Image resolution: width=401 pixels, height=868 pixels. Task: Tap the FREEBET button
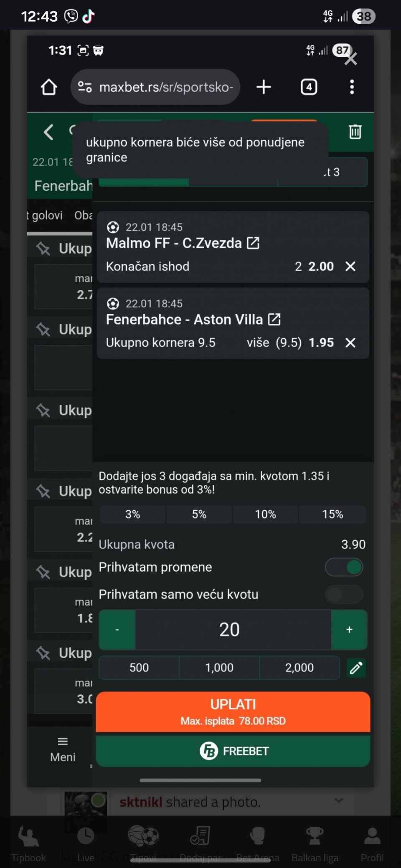[x=233, y=751]
